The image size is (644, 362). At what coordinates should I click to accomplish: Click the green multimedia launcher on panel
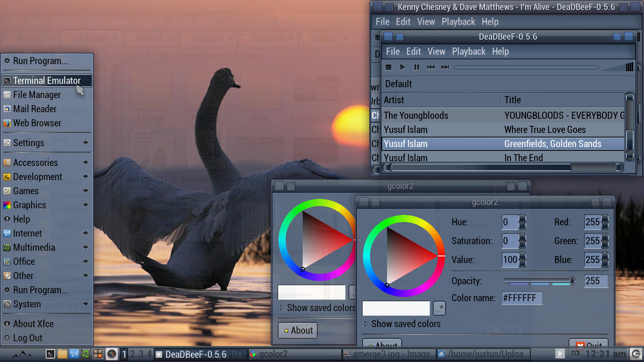86,354
